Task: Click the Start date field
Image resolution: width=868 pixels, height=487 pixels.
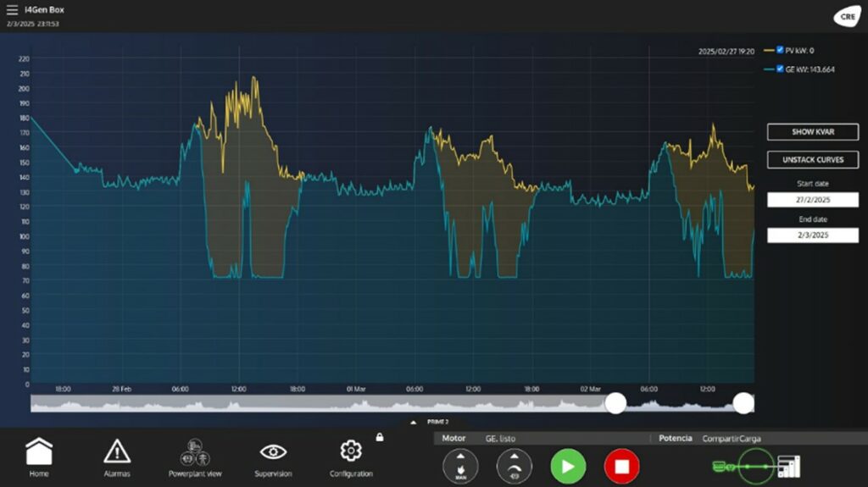Action: click(813, 200)
